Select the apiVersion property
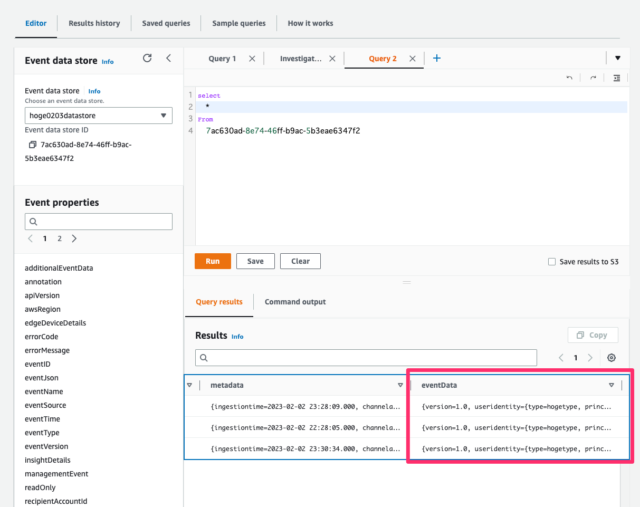Viewport: 640px width, 507px height. tap(42, 296)
